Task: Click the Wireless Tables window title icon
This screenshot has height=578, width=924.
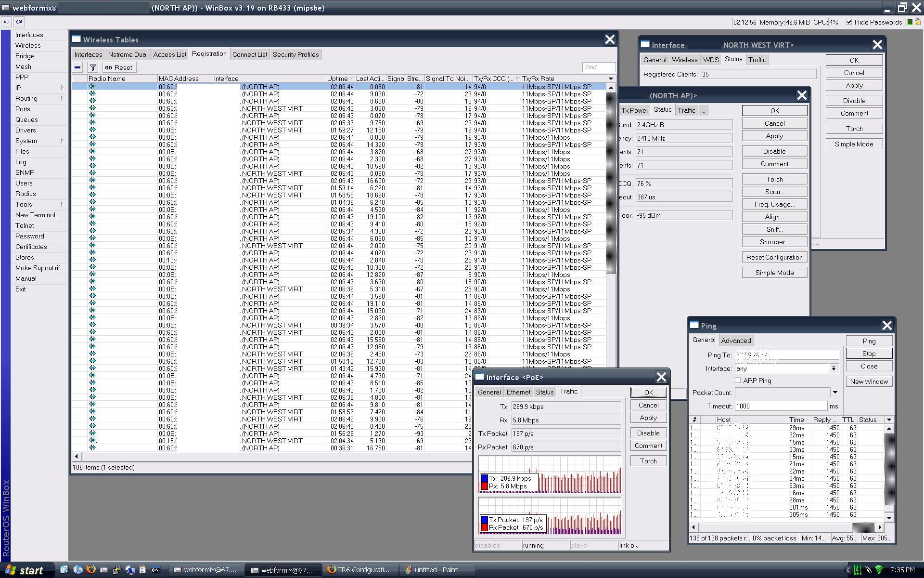Action: click(x=77, y=39)
